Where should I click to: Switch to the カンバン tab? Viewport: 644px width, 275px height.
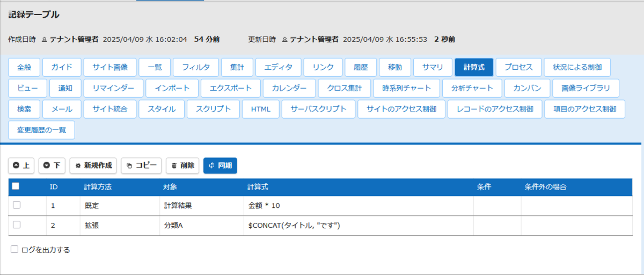click(527, 88)
